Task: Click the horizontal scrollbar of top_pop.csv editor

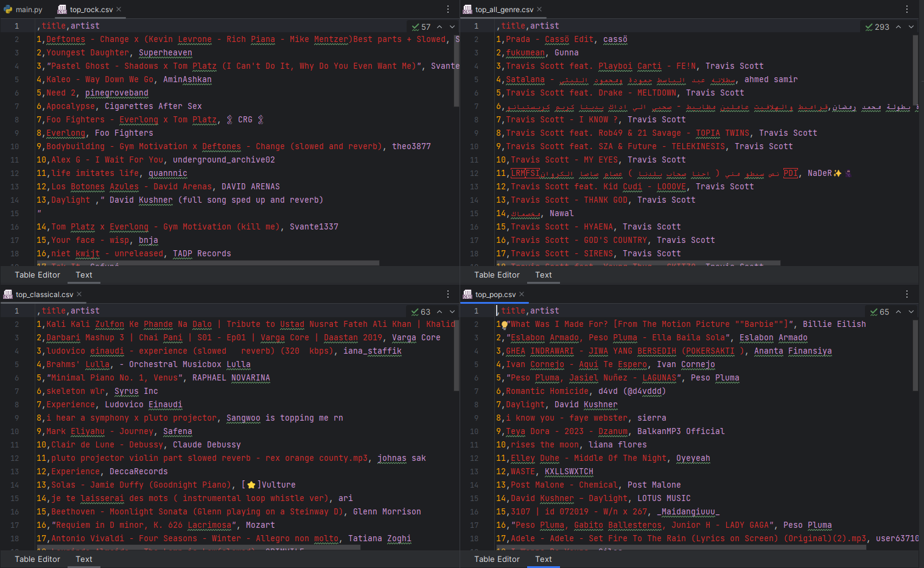Action: 681,548
